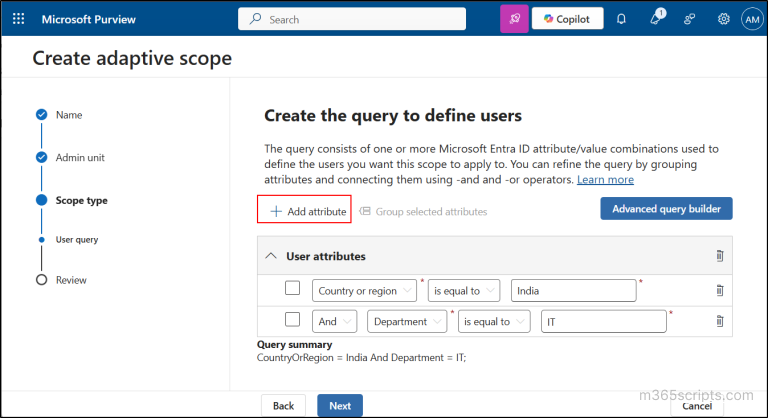Delete the Country or region row

(720, 291)
